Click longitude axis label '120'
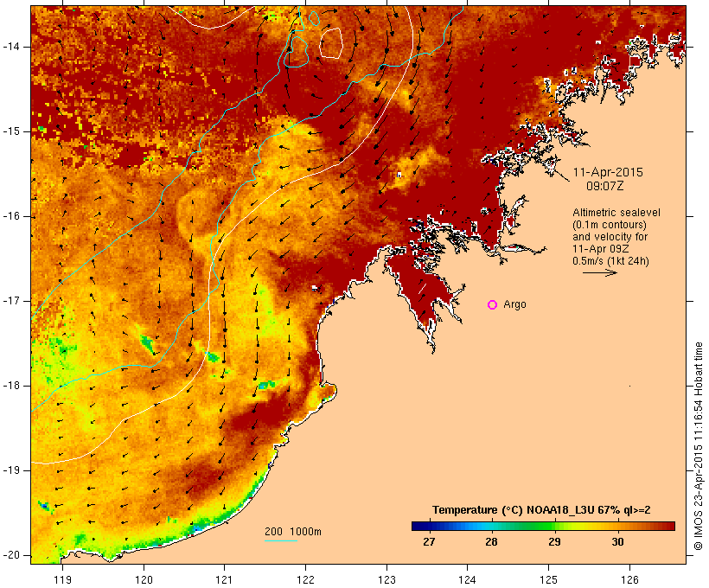The width and height of the screenshot is (709, 588). (144, 579)
